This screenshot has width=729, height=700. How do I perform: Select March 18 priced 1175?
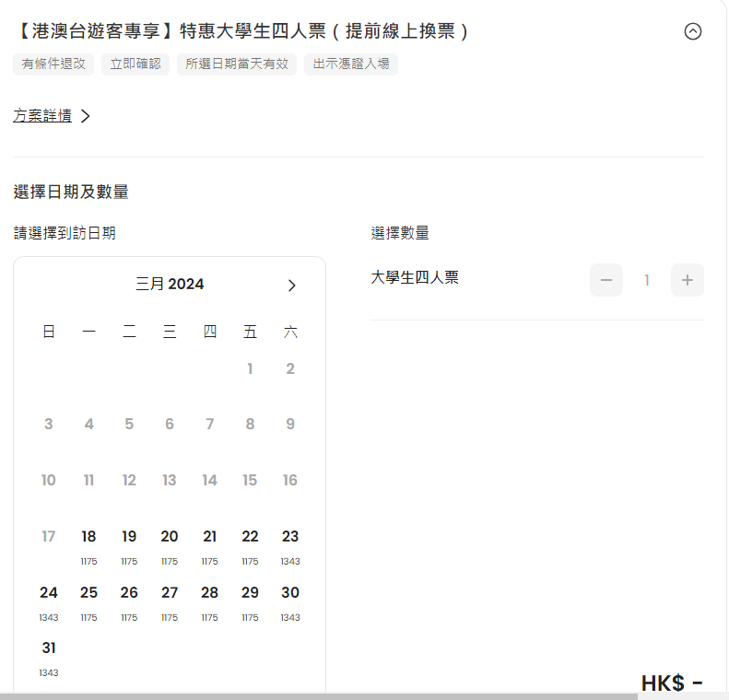[88, 546]
